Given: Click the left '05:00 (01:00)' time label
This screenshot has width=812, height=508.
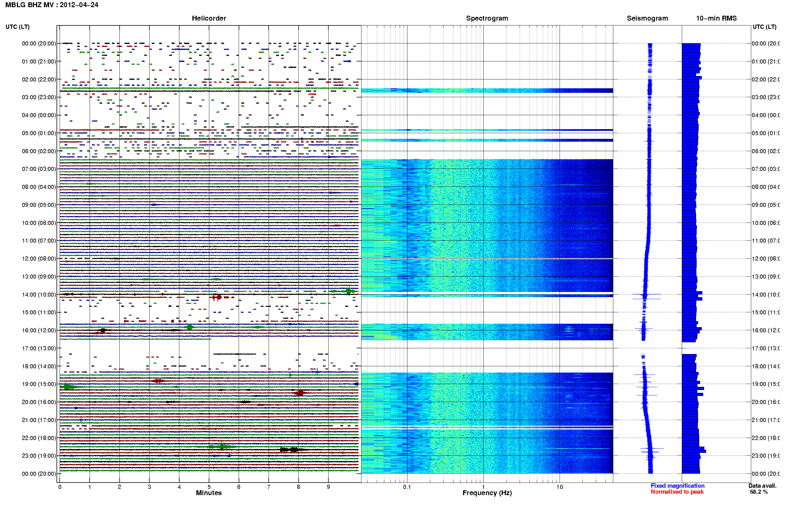Looking at the screenshot, I should click(39, 133).
